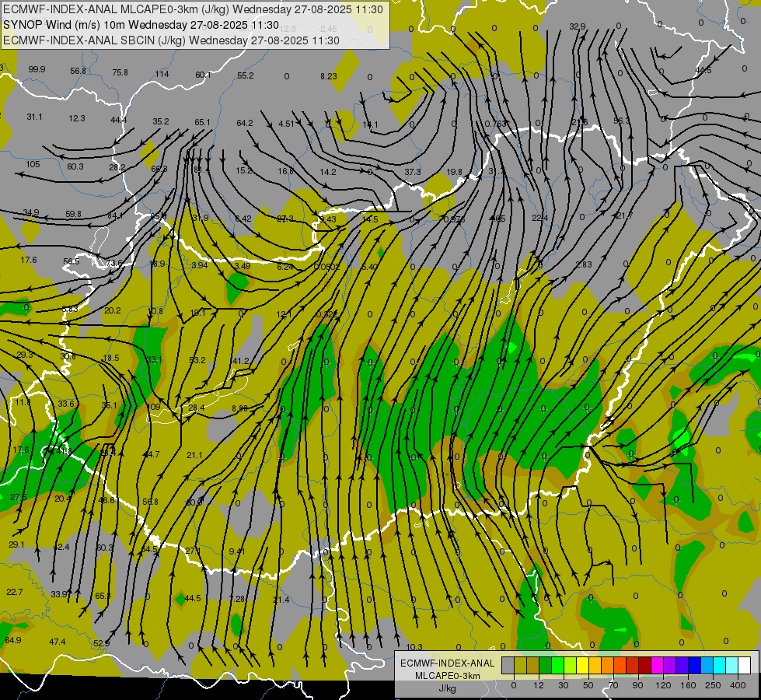761x700 pixels.
Task: Click the map value 21.4
Action: [281, 600]
